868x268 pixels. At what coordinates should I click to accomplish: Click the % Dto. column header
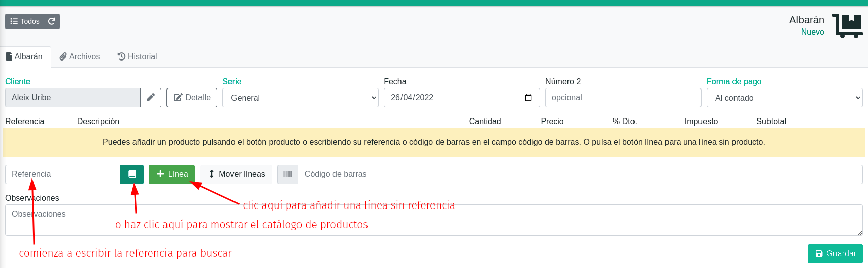click(x=624, y=121)
